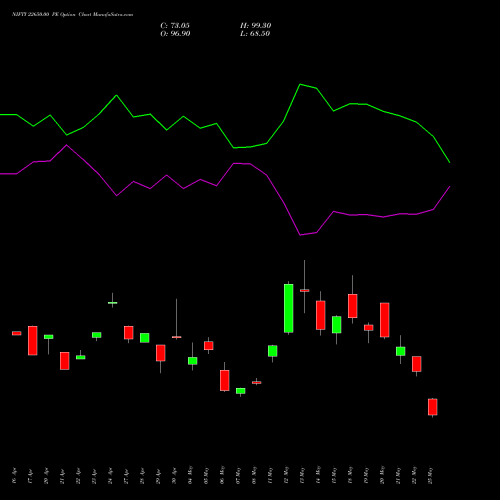Click the last red candle above 25 May
Viewport: 500px width, 500px height.
pyautogui.click(x=433, y=407)
